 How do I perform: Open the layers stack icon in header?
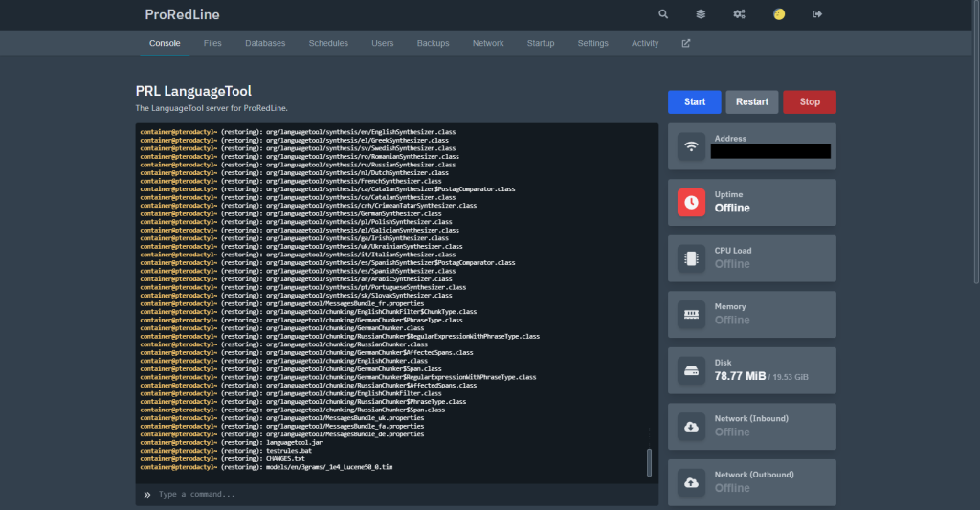(x=702, y=14)
